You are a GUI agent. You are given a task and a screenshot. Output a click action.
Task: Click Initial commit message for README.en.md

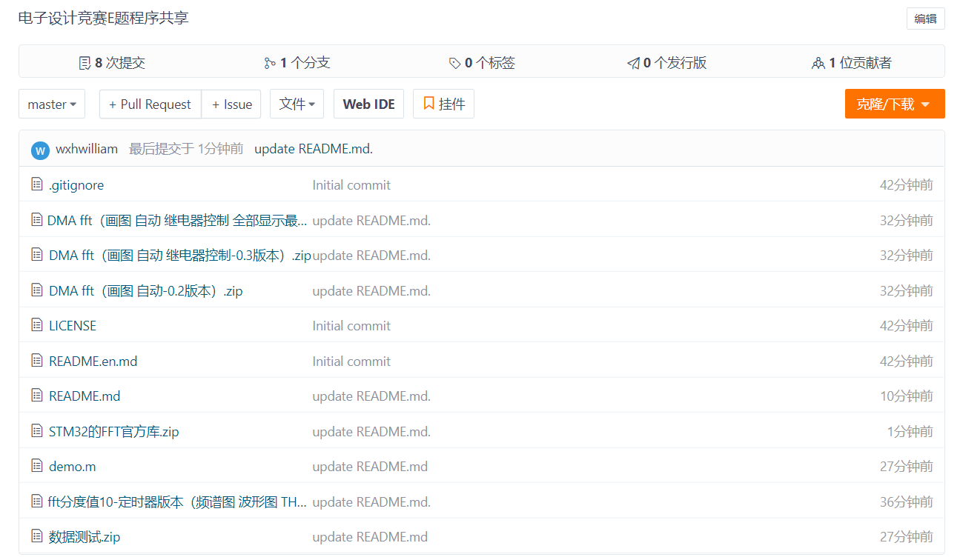tap(351, 361)
